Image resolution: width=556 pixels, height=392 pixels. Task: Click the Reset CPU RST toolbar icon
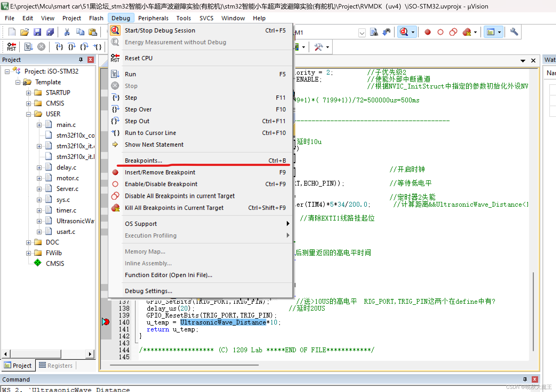click(11, 47)
